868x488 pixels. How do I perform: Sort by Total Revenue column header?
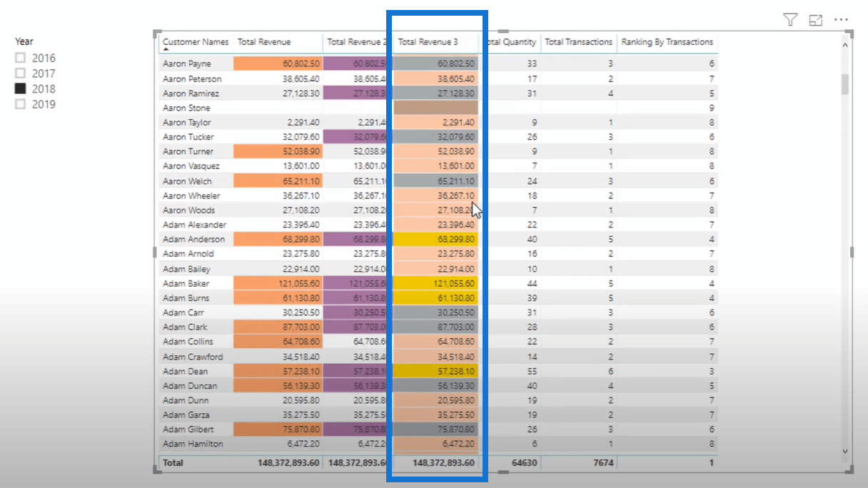pos(264,42)
